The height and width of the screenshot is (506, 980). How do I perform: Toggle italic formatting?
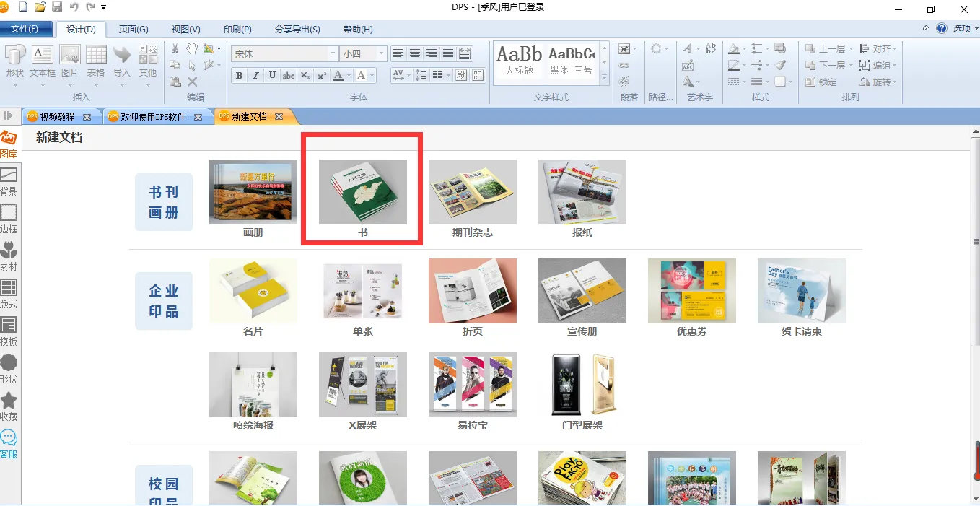tap(255, 75)
